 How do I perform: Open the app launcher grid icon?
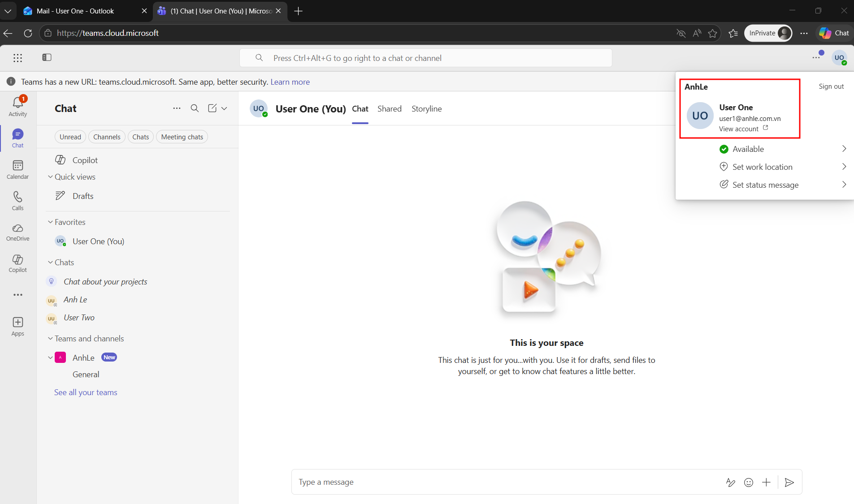click(x=17, y=58)
